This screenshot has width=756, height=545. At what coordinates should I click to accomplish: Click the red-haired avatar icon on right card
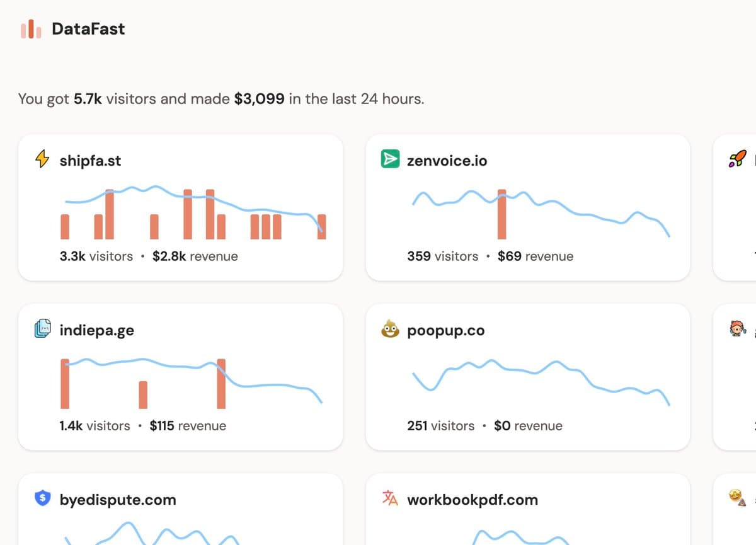point(738,328)
